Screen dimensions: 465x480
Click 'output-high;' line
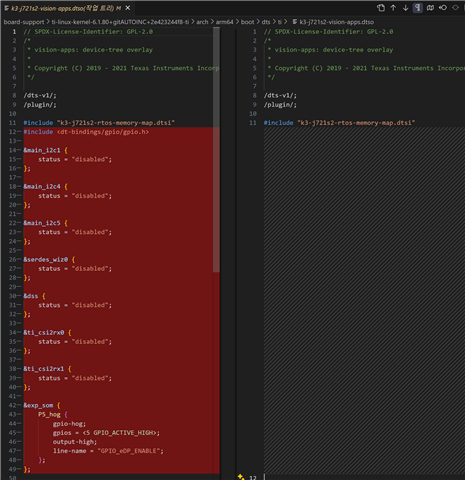[75, 442]
